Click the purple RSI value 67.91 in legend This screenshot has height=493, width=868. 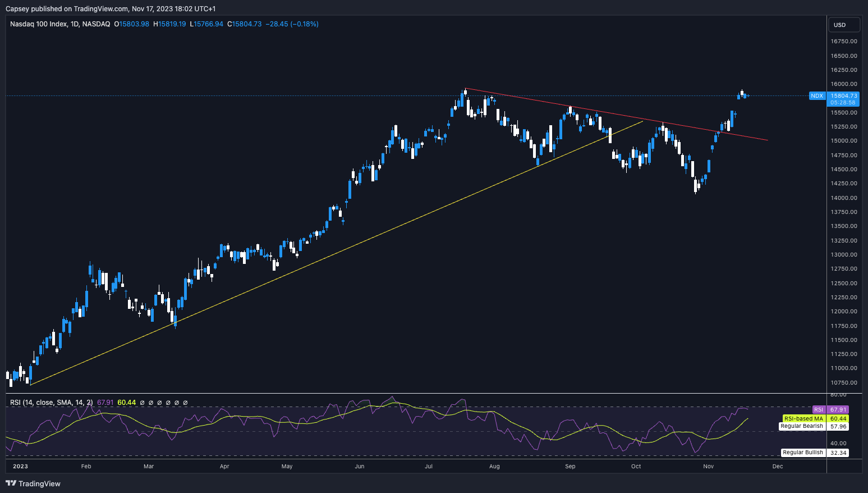[105, 403]
